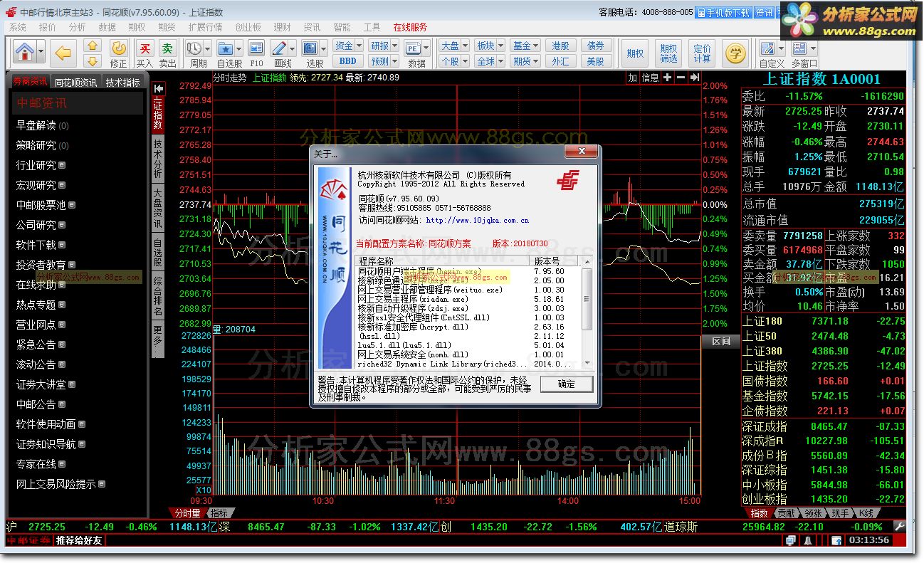The width and height of the screenshot is (924, 563).
Task: Expand the 画线 drawing dropdown arrow
Action: point(292,48)
